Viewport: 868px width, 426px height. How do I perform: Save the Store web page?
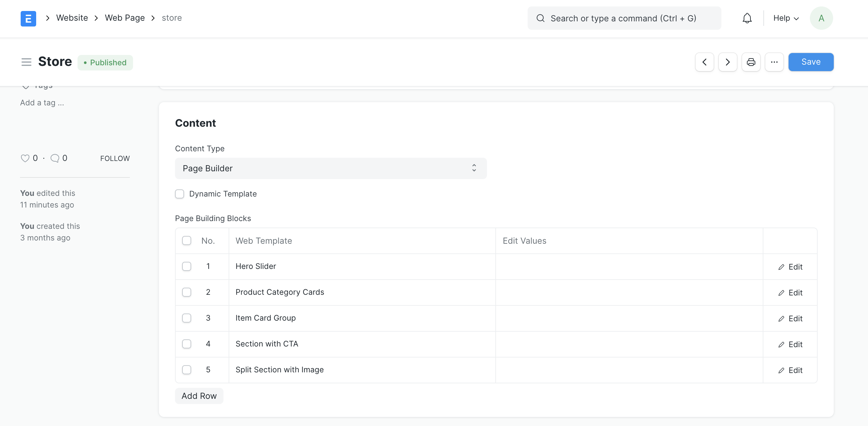coord(811,62)
